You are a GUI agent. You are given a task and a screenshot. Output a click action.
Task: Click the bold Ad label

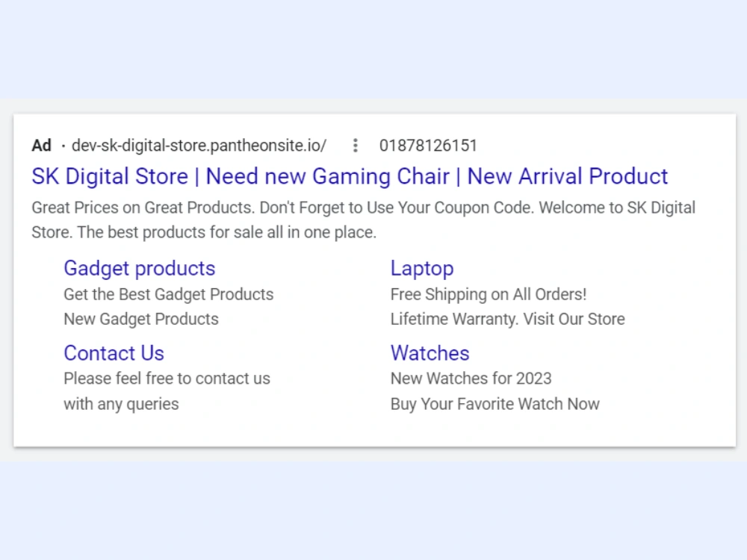[x=41, y=146]
